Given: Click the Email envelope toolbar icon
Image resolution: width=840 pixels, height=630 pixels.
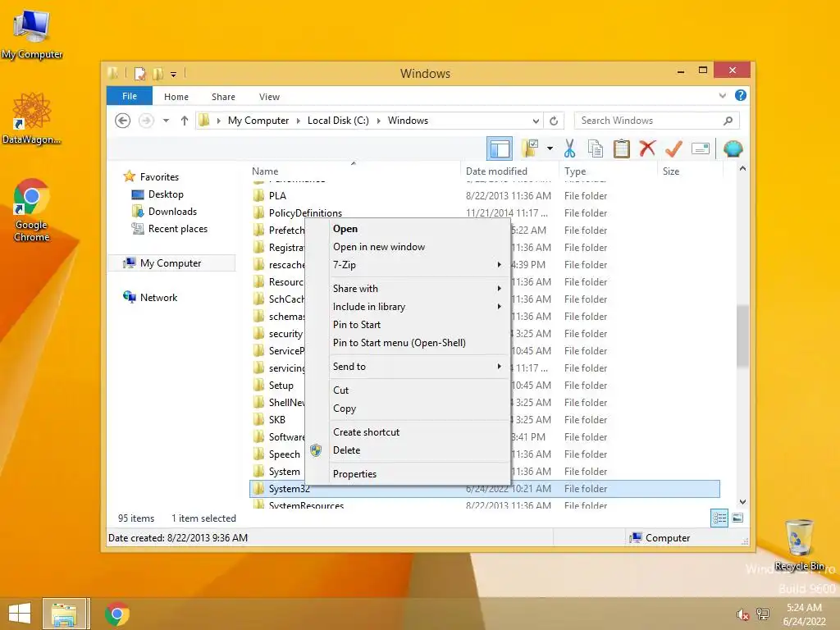Looking at the screenshot, I should tap(701, 148).
